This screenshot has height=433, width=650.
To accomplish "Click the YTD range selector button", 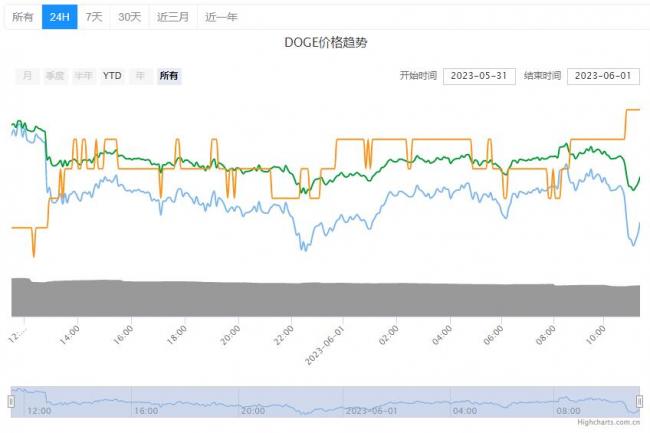I will tap(112, 76).
